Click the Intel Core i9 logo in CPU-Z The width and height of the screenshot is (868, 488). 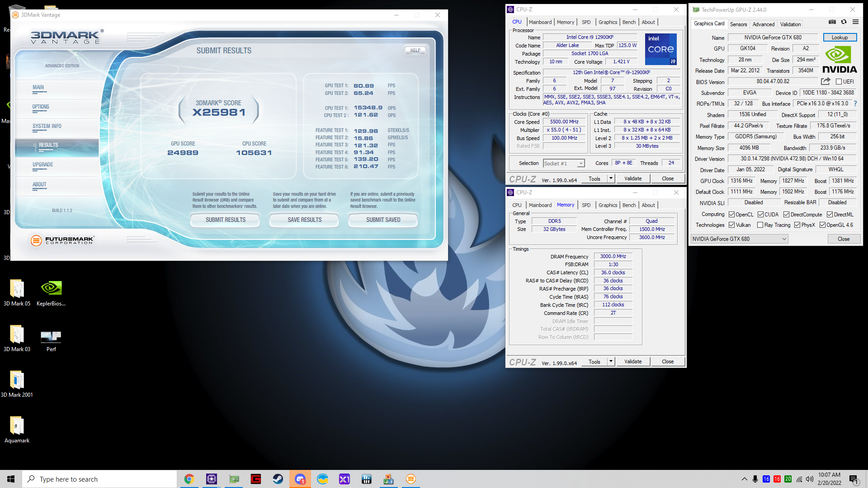tap(660, 49)
